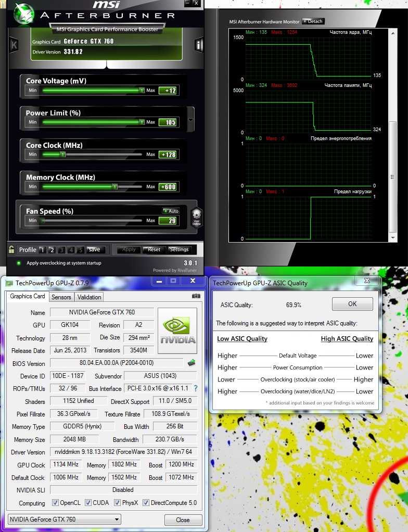The height and width of the screenshot is (532, 408).
Task: Click OK in ASIC Quality dialog
Action: tap(352, 303)
